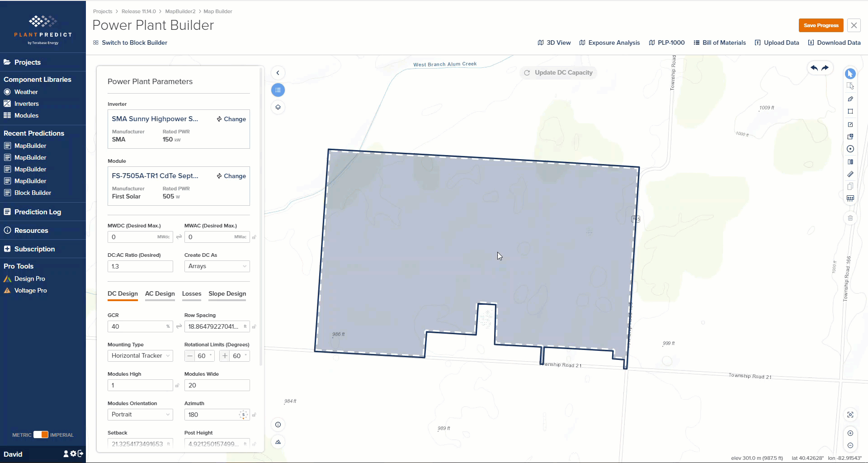This screenshot has height=463, width=868.
Task: Toggle the Azimuth lock icon
Action: click(254, 415)
